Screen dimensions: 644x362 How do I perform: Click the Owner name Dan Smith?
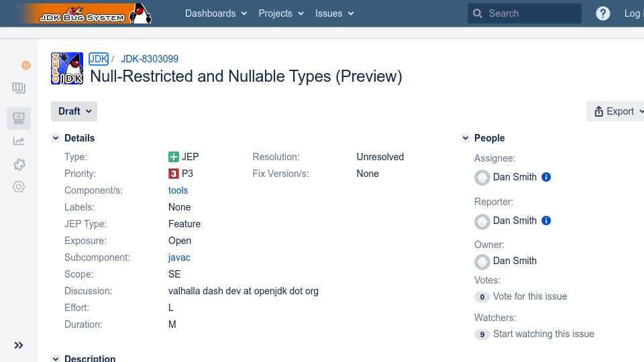click(x=515, y=261)
